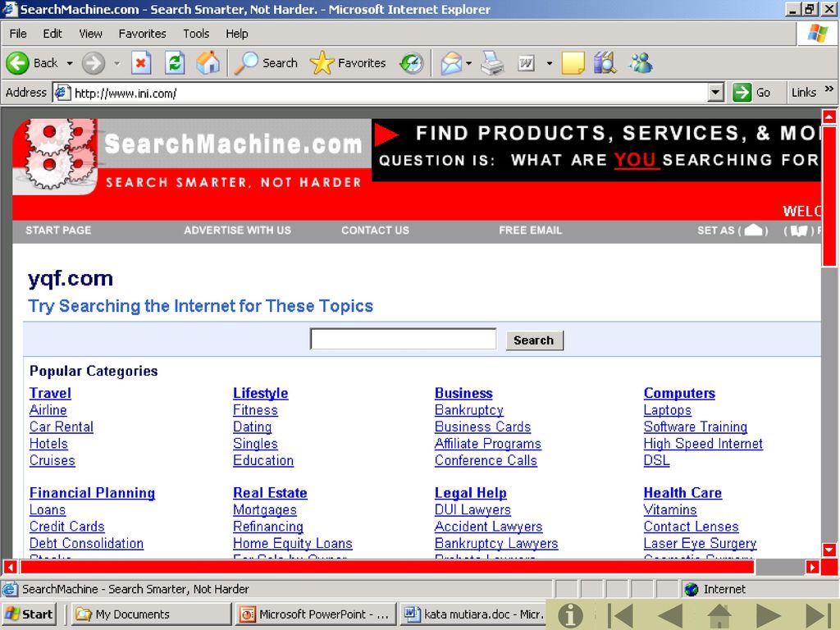
Task: Open the CONTACT US link
Action: click(375, 231)
